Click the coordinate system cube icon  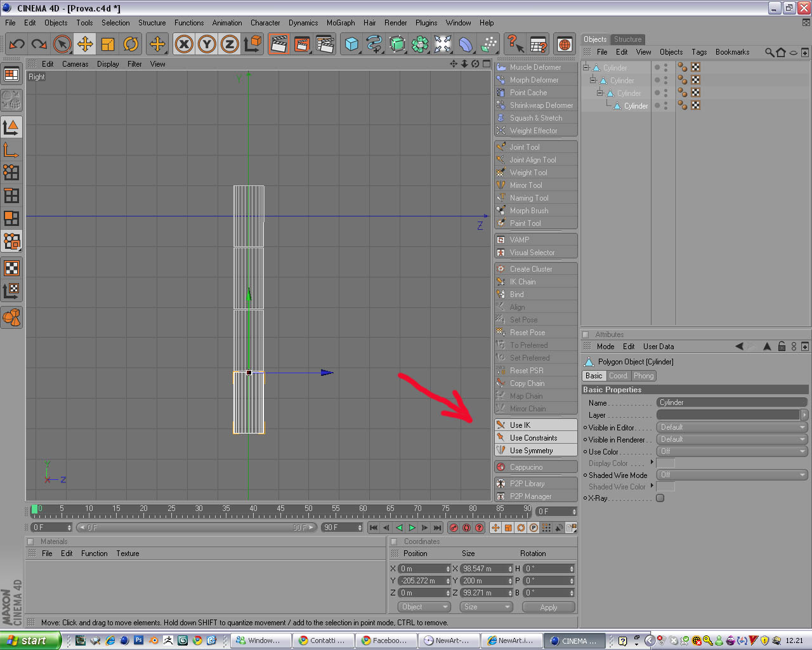coord(252,44)
